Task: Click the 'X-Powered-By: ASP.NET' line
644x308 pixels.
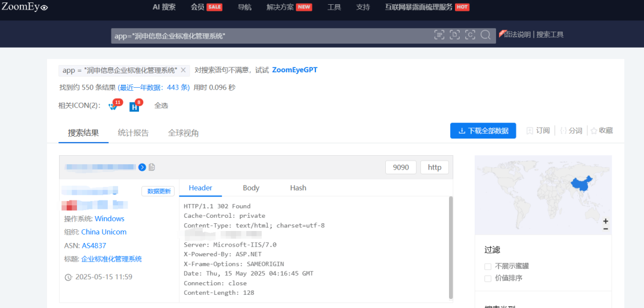Action: 222,254
